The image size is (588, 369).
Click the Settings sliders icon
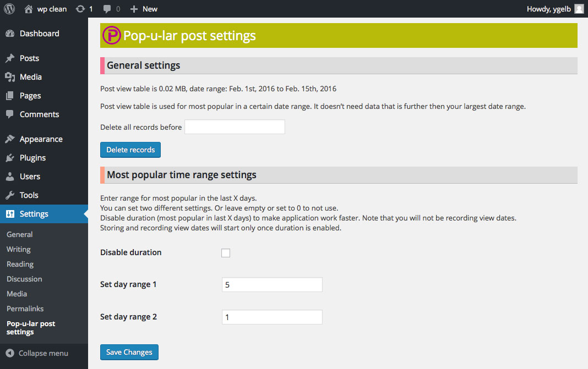click(10, 214)
